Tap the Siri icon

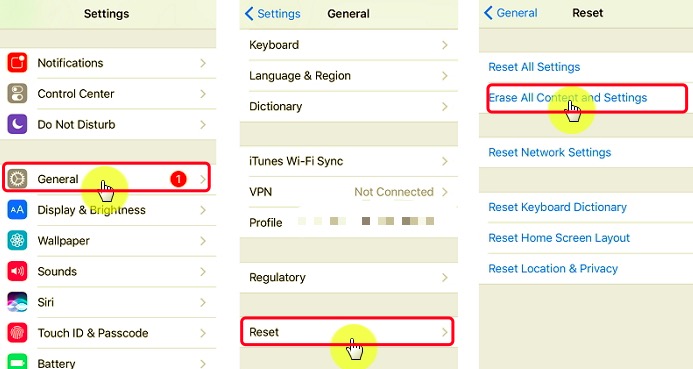click(x=17, y=302)
